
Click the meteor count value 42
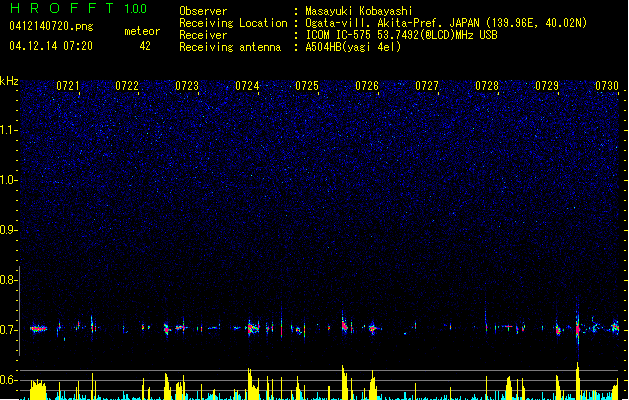[145, 46]
